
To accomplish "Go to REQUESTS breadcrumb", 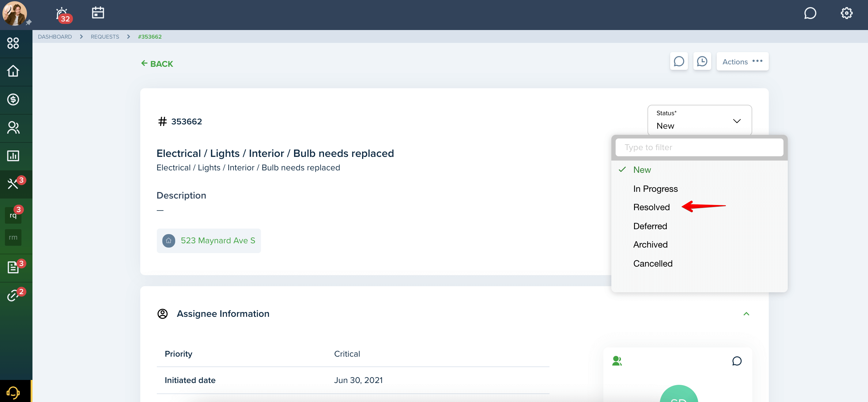I will 105,36.
